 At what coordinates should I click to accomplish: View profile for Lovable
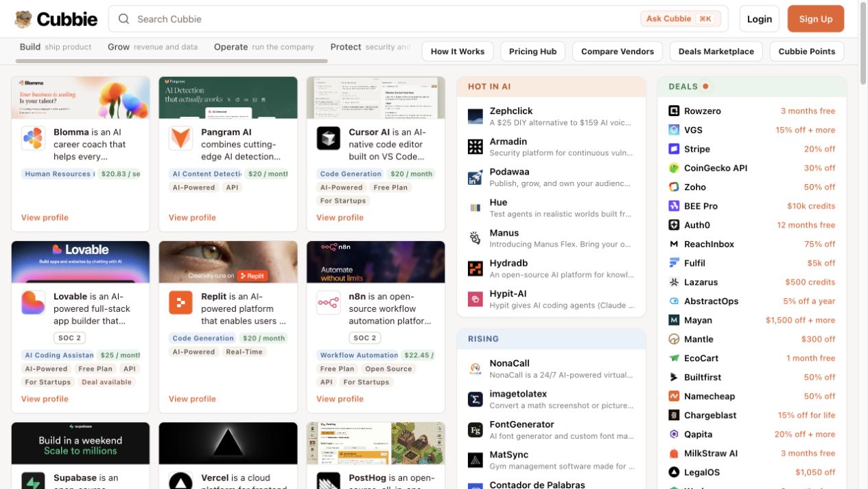(45, 399)
